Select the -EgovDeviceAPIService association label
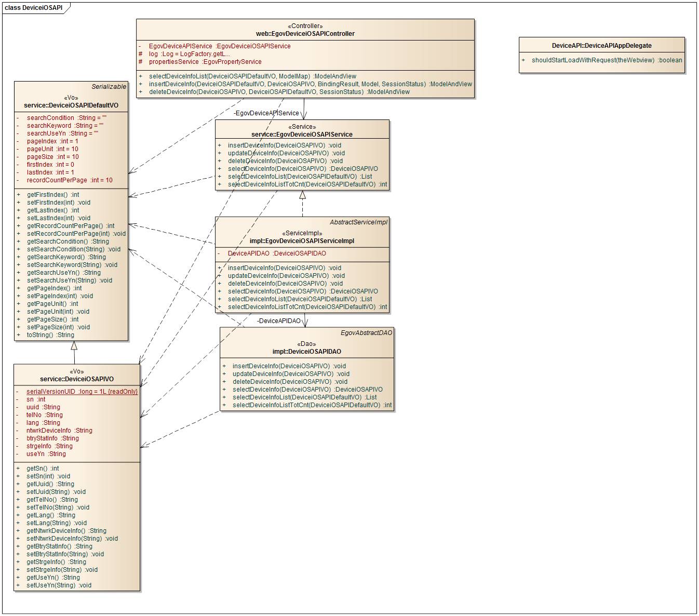Image resolution: width=699 pixels, height=616 pixels. [266, 113]
